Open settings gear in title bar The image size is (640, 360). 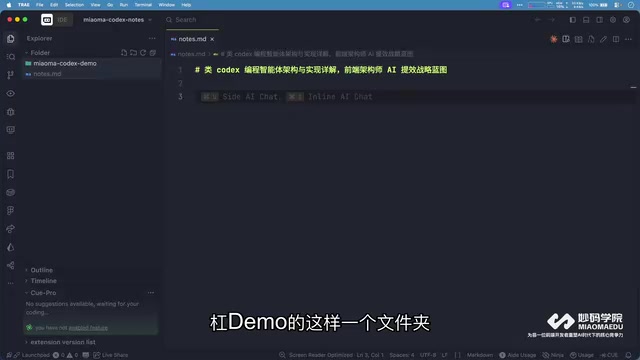[x=613, y=20]
